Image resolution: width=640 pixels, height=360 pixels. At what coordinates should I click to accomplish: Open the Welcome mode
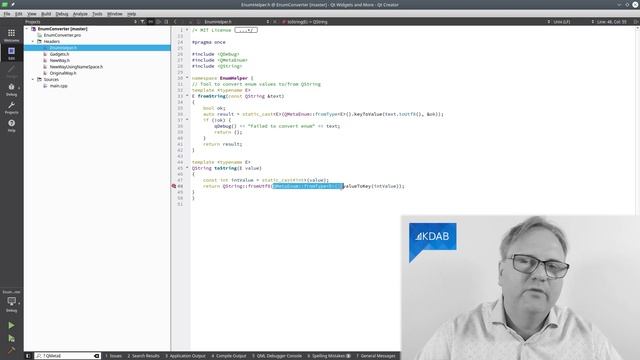11,35
